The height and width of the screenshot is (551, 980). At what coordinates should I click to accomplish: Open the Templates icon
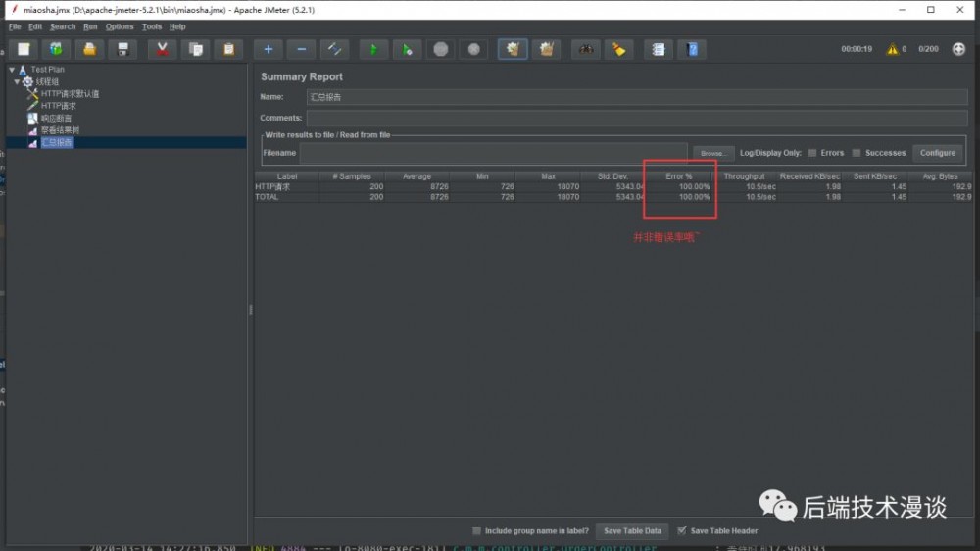pyautogui.click(x=56, y=49)
